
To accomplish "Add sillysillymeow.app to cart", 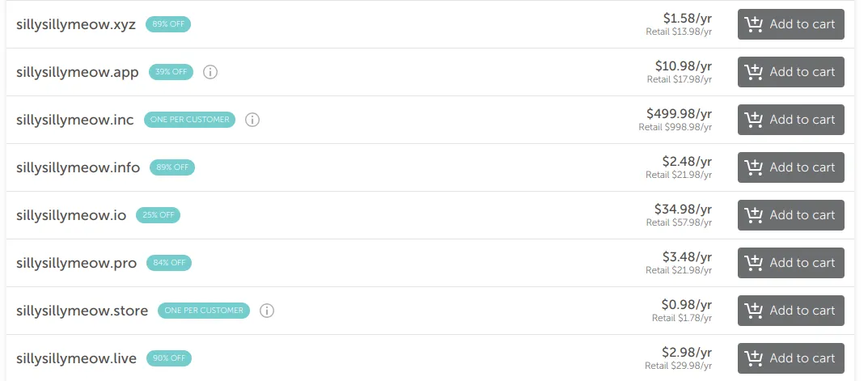I will (790, 72).
